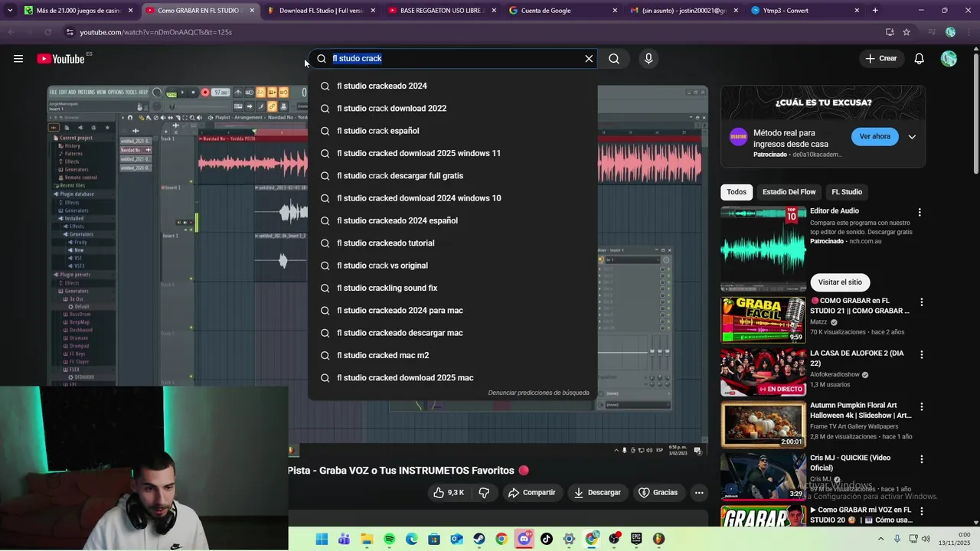Open the browser tab search dropdown
Screen dimensions: 980x551
click(x=10, y=11)
